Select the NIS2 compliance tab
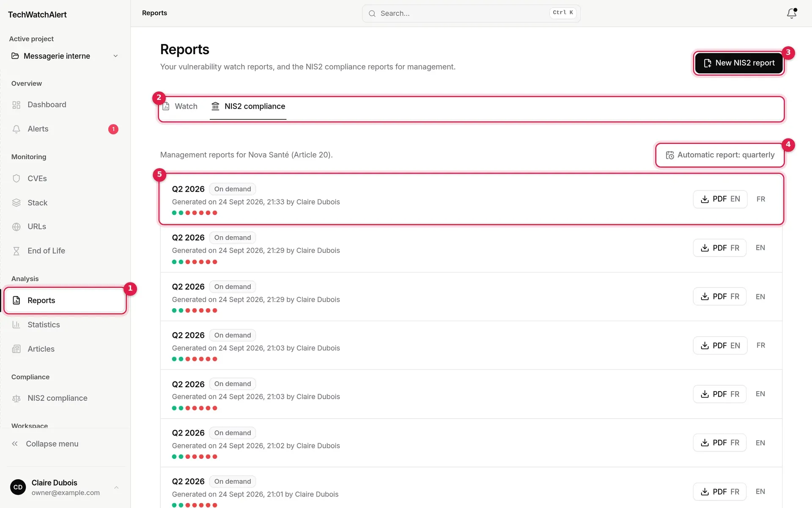Viewport: 812px width, 508px height. point(248,106)
